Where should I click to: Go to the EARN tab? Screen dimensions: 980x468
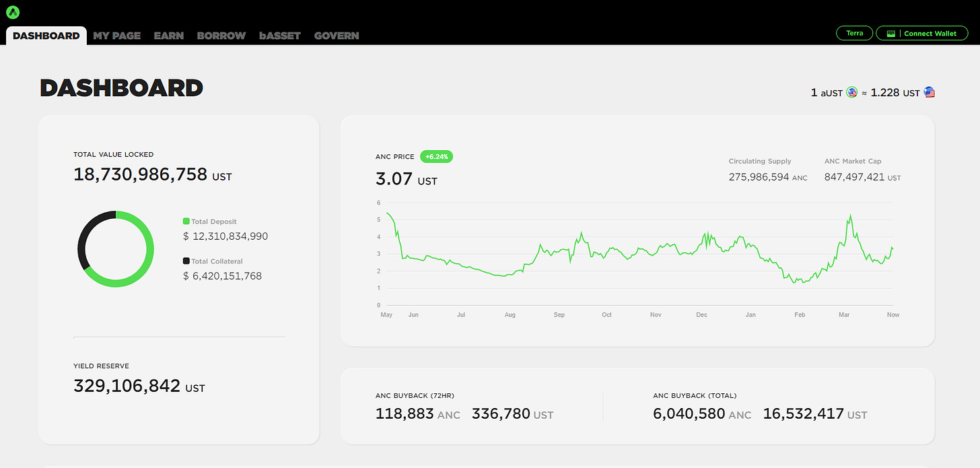[x=169, y=36]
